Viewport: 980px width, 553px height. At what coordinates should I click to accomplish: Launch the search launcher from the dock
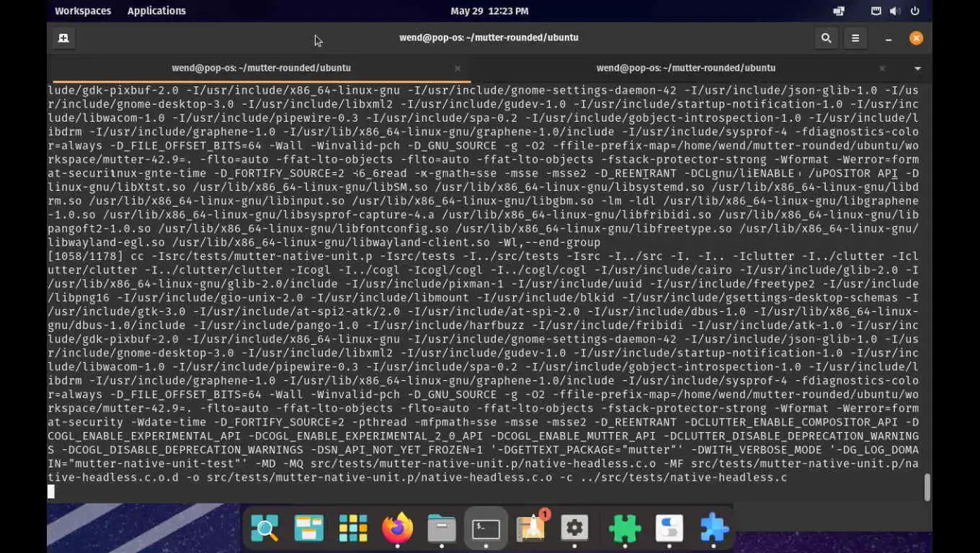point(264,529)
